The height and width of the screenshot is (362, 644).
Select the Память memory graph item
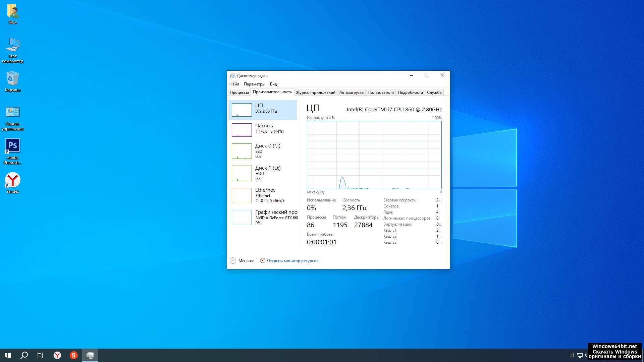tap(242, 130)
